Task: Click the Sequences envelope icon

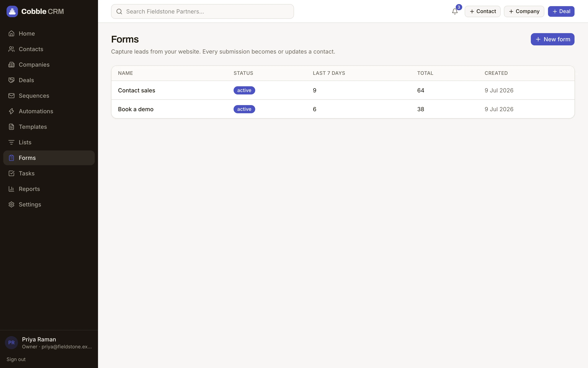Action: 11,96
